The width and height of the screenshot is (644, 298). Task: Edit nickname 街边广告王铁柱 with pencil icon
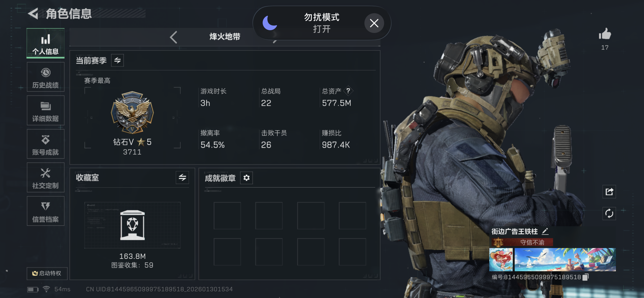pyautogui.click(x=545, y=231)
